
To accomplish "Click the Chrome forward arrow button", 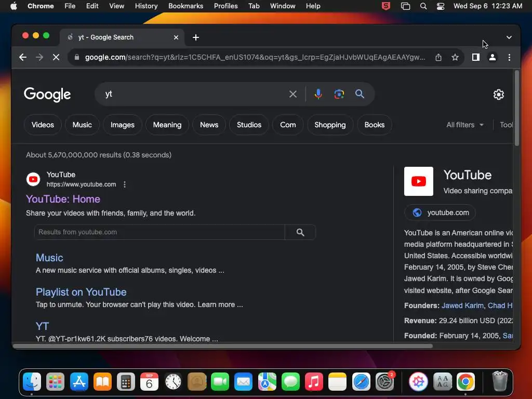I will [39, 57].
